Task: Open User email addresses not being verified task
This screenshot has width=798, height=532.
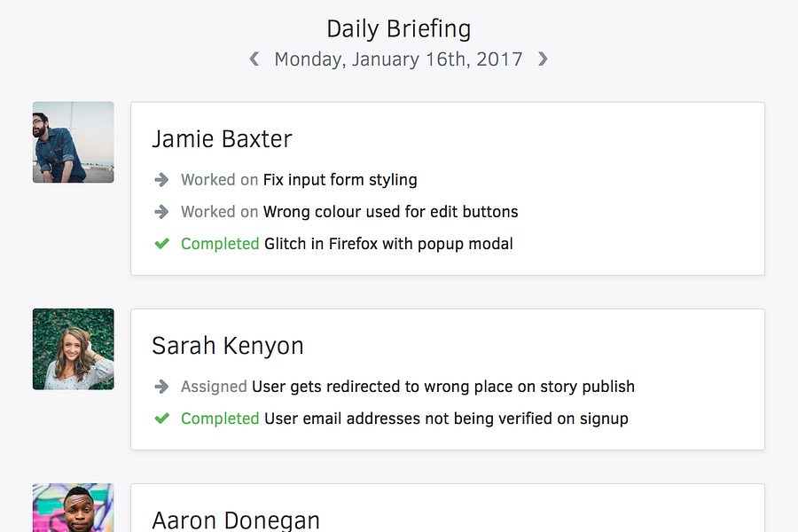Action: click(x=446, y=419)
